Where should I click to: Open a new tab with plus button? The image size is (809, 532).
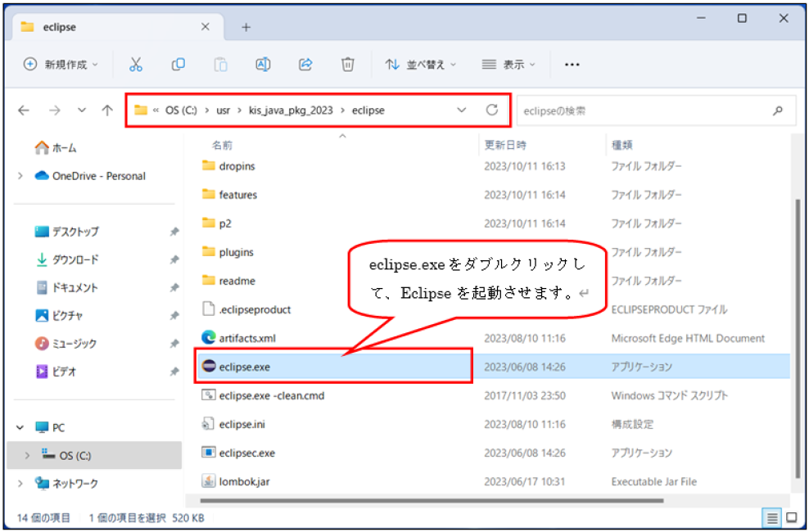tap(245, 27)
